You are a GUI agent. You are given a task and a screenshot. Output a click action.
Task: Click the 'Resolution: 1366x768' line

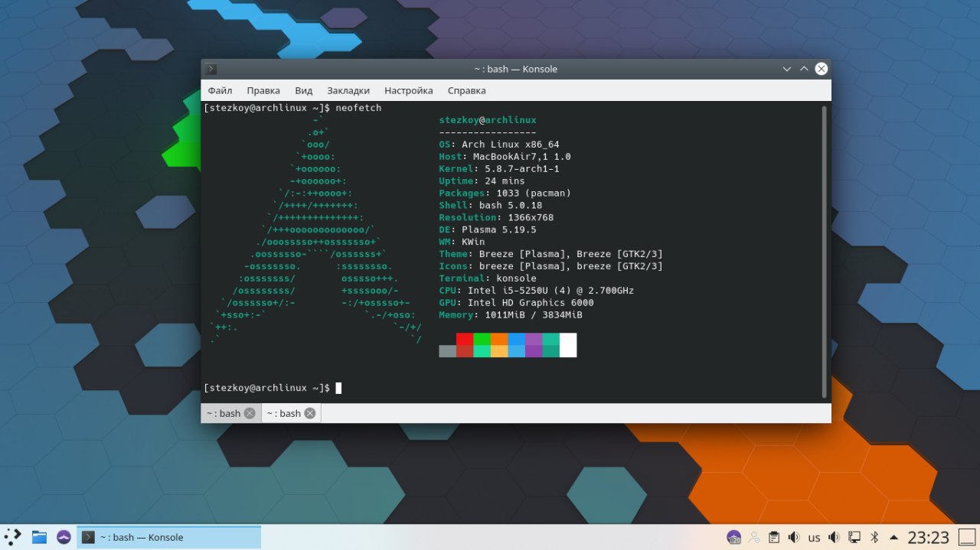coord(496,218)
